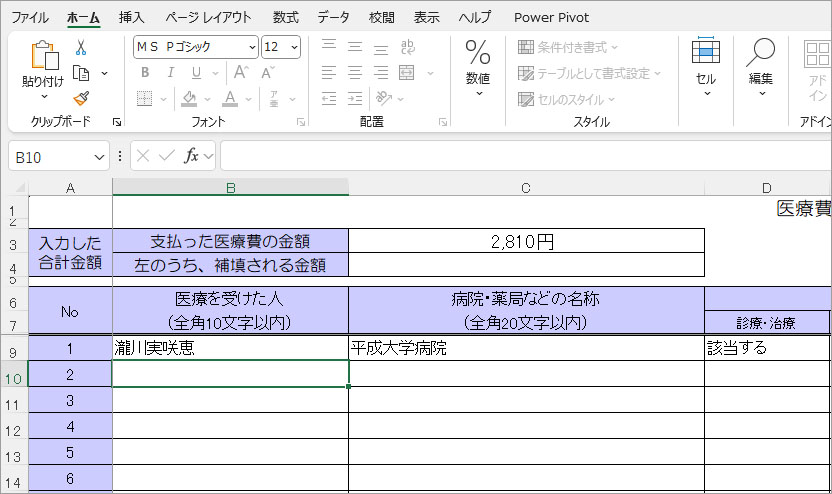Click the Paste (貼り付け) clipboard icon

44,55
